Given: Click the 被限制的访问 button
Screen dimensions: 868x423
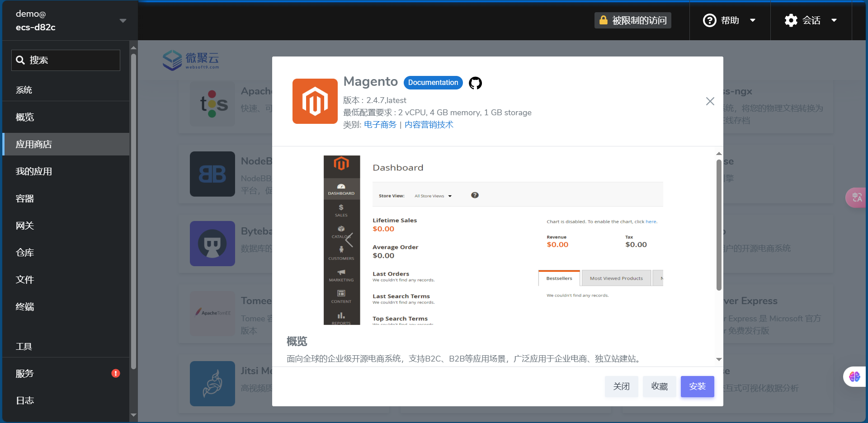Looking at the screenshot, I should point(633,20).
